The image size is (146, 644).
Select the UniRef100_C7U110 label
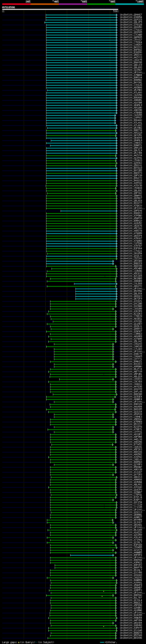(131, 30)
